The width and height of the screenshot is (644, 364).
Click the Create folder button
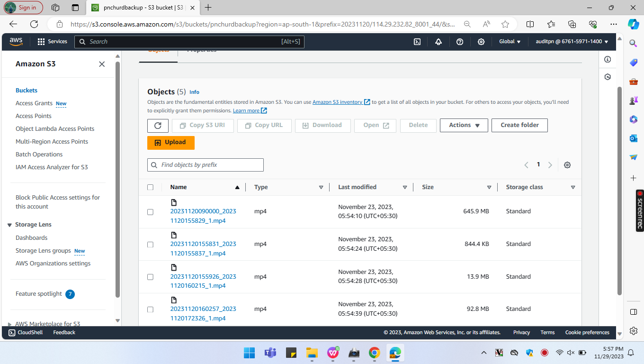click(x=519, y=125)
